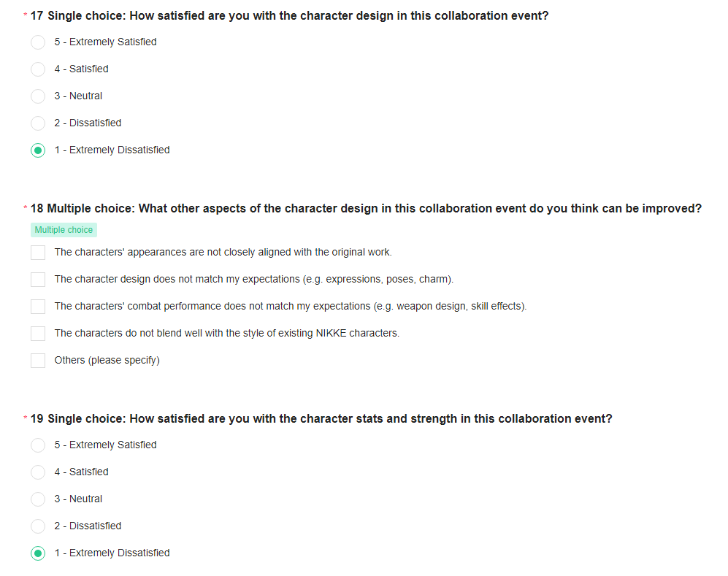
Task: Choose '4 - Satisfied' in character design question
Action: pos(38,69)
